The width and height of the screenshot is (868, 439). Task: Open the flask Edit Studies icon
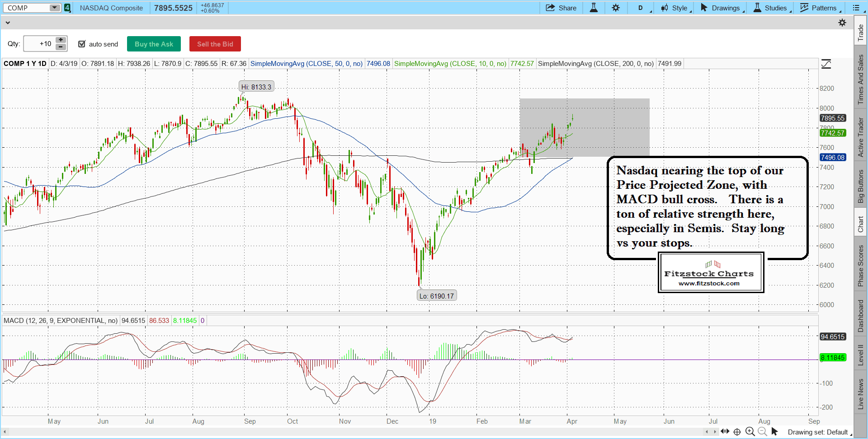tap(594, 8)
